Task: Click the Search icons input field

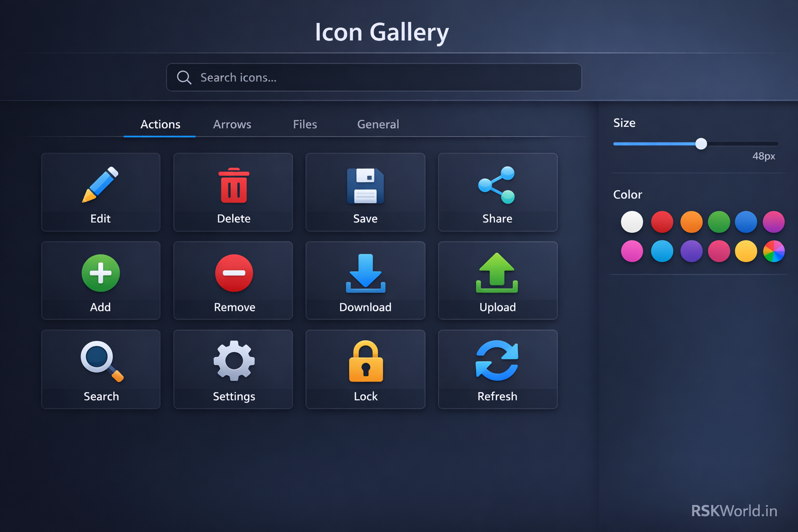Action: click(374, 77)
